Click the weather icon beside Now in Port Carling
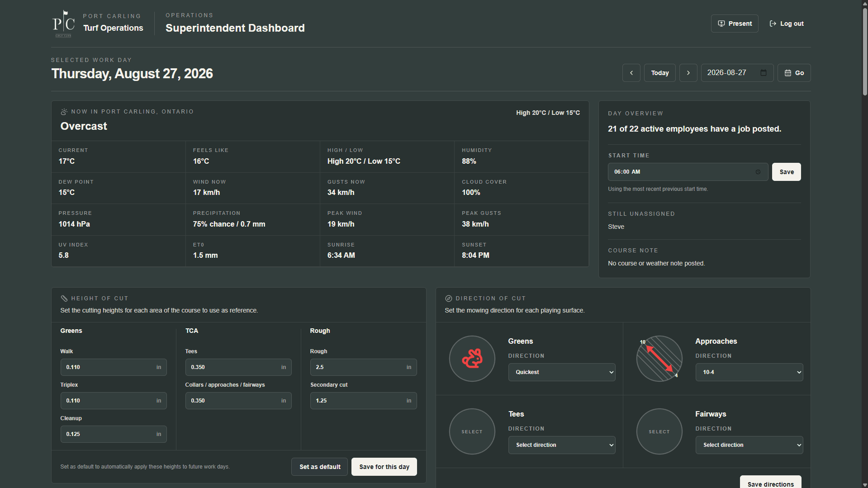 click(x=64, y=112)
